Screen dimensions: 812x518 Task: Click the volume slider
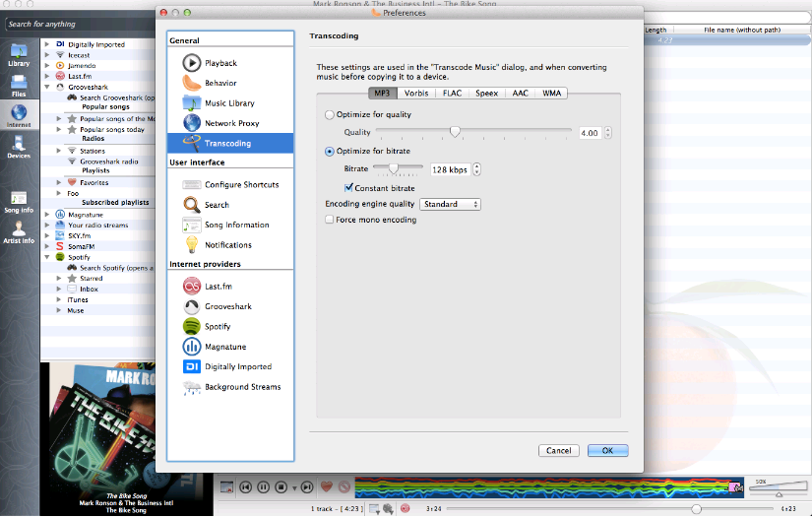click(778, 487)
